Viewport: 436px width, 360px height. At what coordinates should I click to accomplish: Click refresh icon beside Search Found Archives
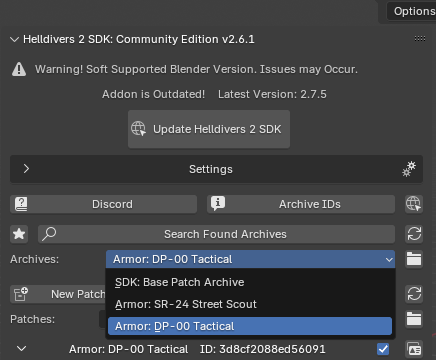414,234
